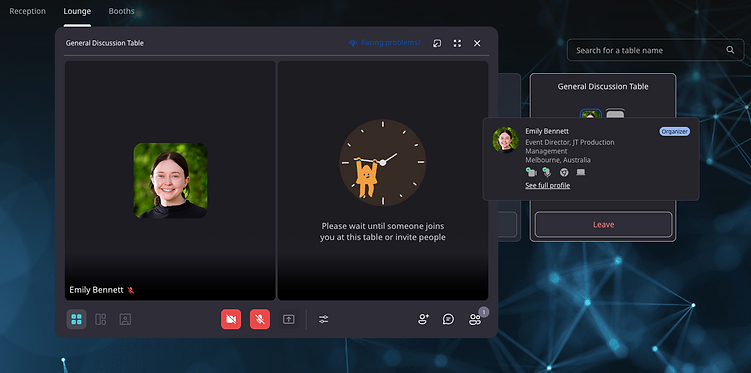Switch to the sidebar layout view
This screenshot has height=373, width=751.
pos(101,319)
